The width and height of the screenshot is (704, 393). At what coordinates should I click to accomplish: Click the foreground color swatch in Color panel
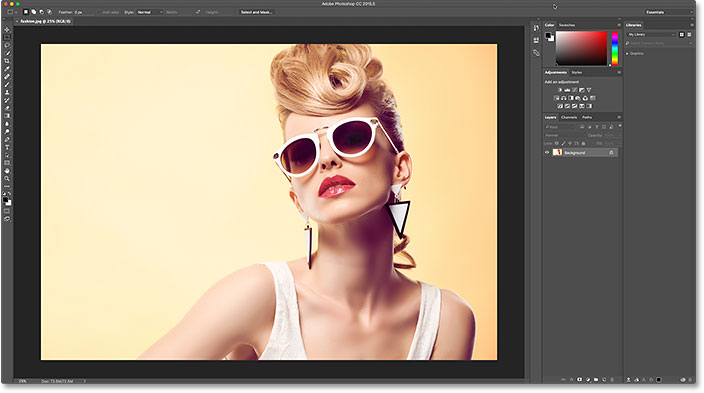pos(548,36)
